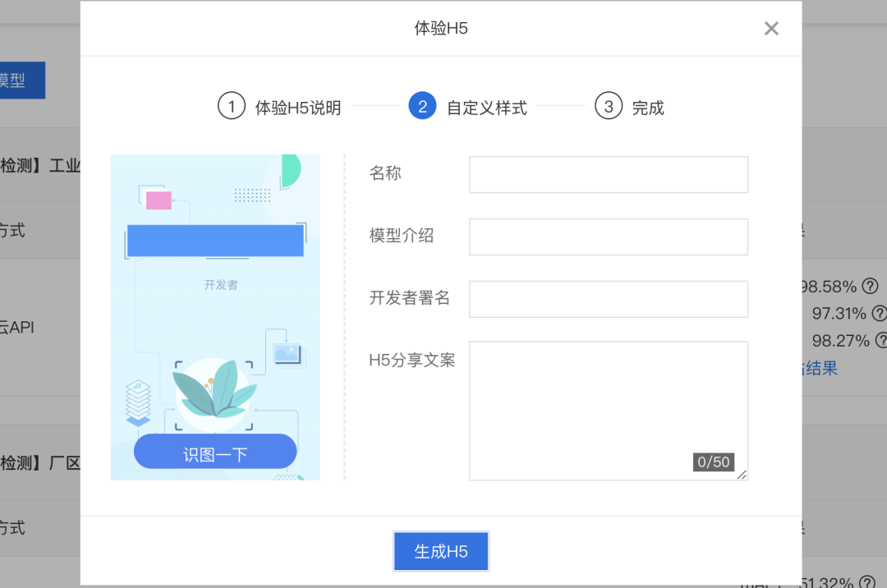This screenshot has width=887, height=588.
Task: Click the step 1 circle icon
Action: pos(232,106)
